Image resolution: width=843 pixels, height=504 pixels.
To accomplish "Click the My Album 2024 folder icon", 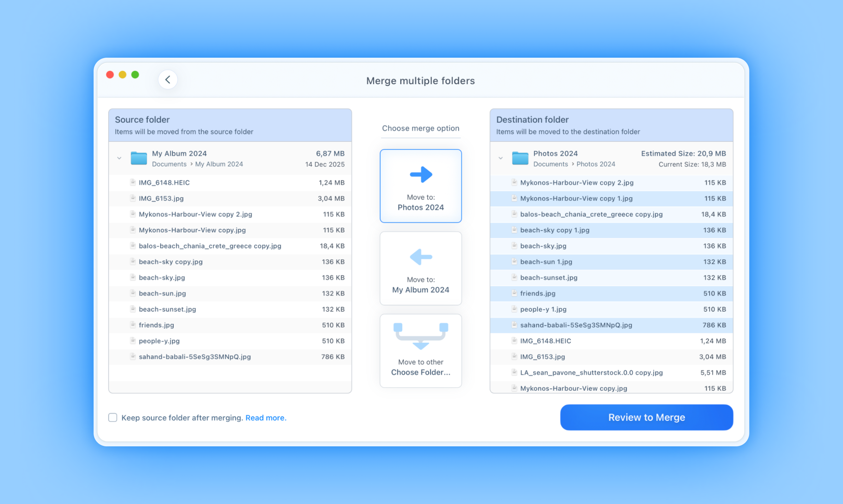I will coord(138,158).
